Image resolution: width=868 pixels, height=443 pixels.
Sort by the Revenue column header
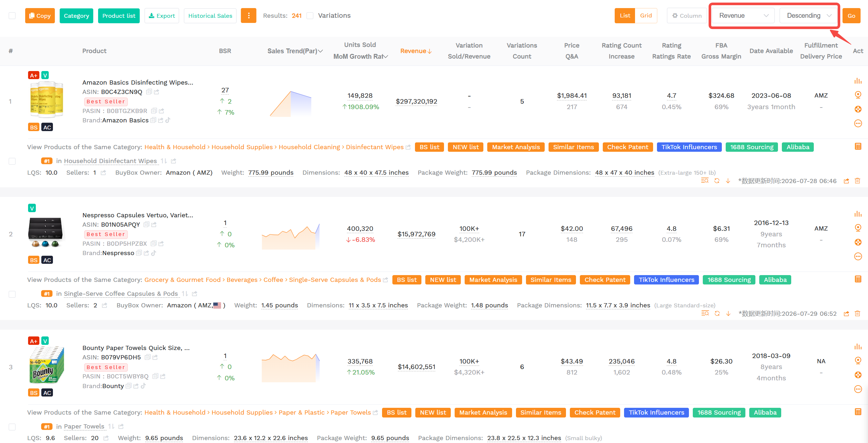(x=416, y=51)
